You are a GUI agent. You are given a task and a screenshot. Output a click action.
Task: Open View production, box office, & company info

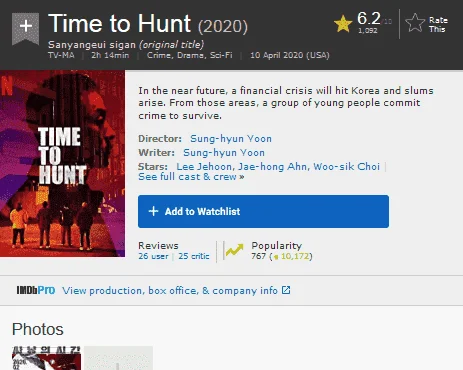tap(170, 290)
